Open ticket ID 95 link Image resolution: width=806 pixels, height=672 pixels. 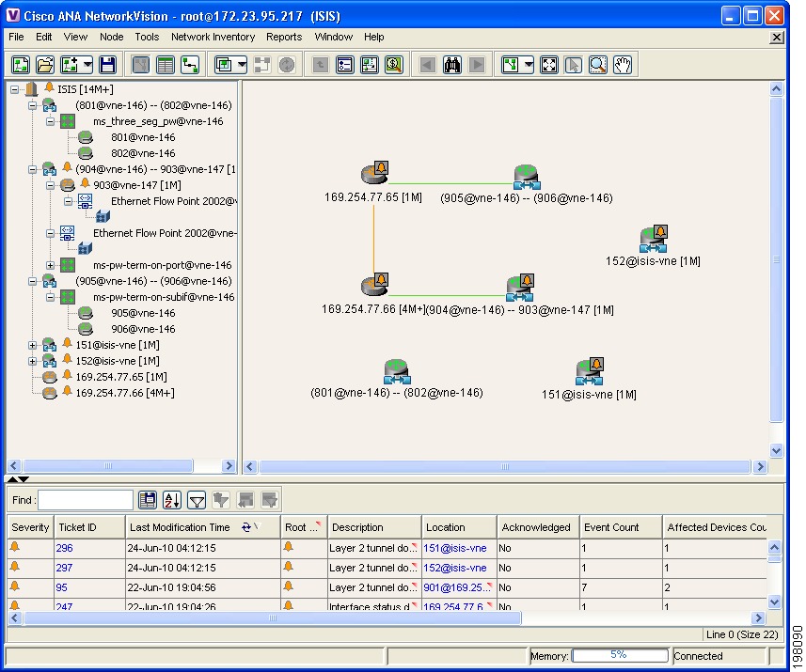(x=62, y=587)
